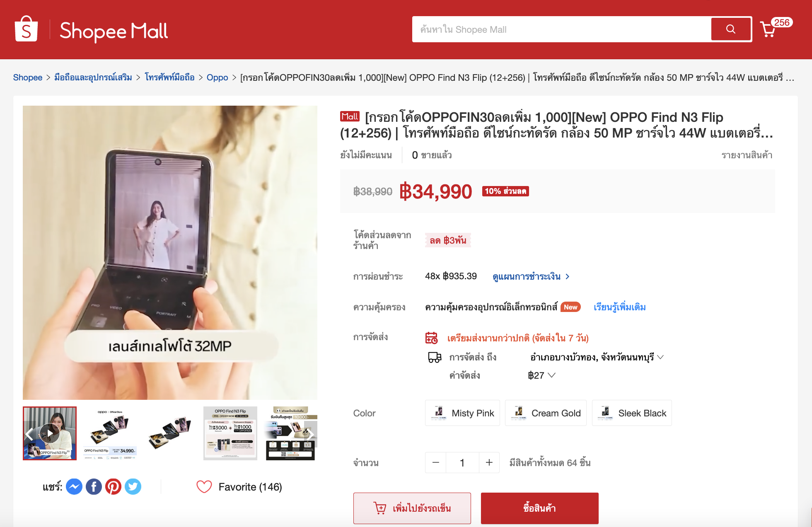Share on Twitter icon
The height and width of the screenshot is (527, 812).
(133, 487)
